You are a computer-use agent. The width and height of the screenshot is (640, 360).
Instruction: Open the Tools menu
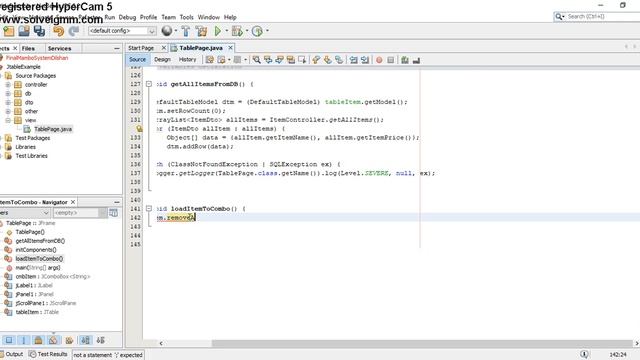[x=187, y=17]
